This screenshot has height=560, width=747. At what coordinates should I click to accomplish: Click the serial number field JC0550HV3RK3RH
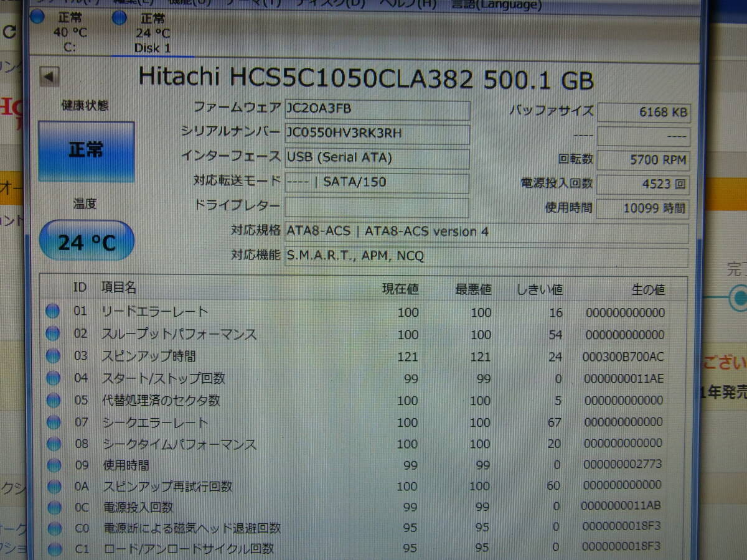tap(377, 134)
